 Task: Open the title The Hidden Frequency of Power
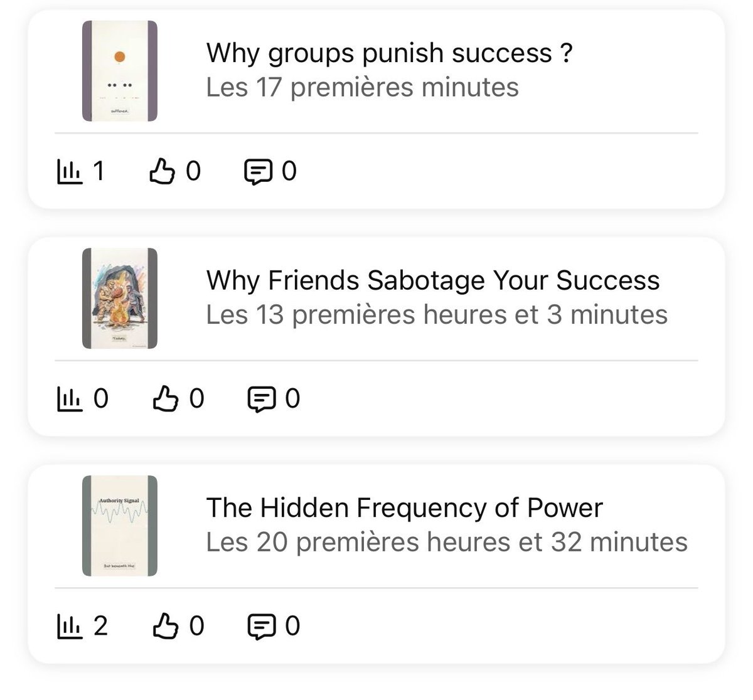[x=405, y=507]
